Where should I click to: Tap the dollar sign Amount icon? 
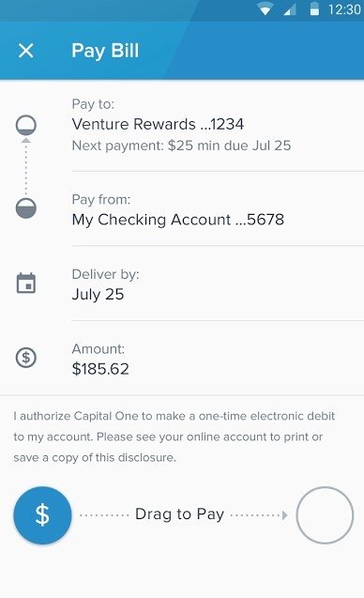(x=26, y=358)
